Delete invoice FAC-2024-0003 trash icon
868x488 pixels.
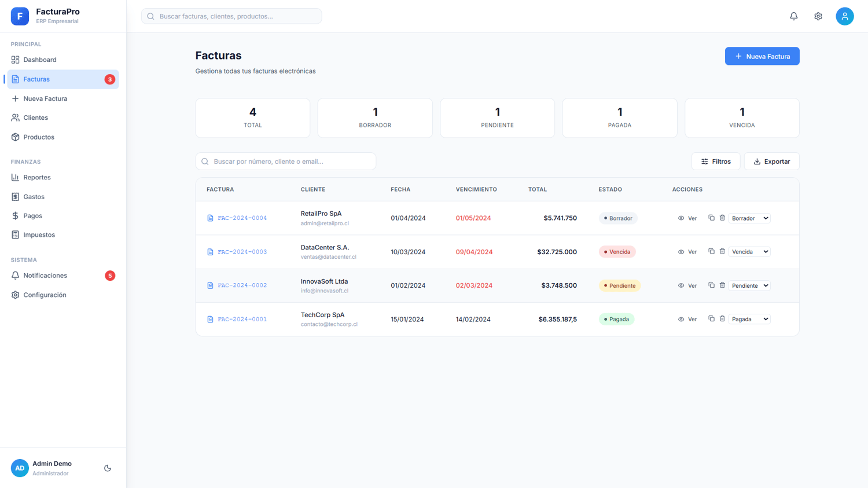coord(722,251)
